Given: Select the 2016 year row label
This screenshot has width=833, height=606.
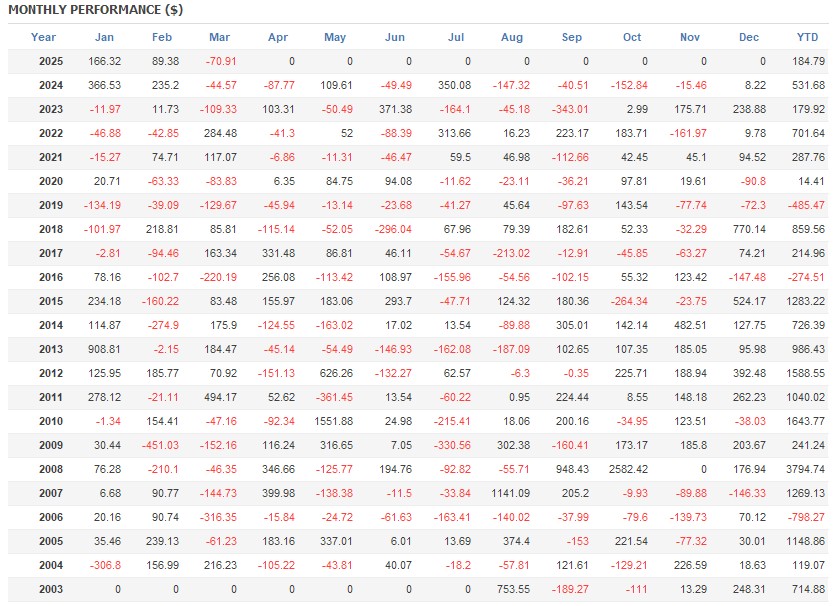Looking at the screenshot, I should tap(51, 277).
